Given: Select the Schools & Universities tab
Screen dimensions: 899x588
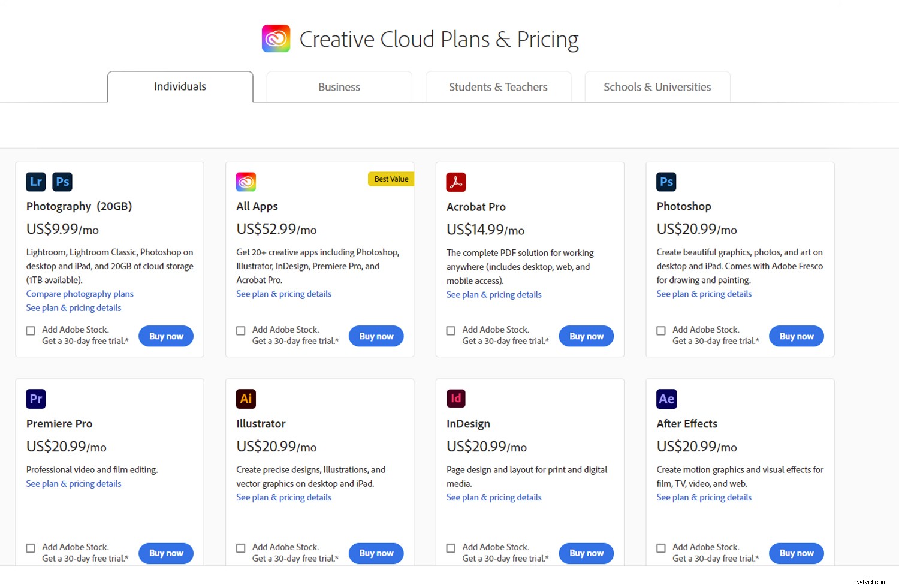Looking at the screenshot, I should [657, 87].
